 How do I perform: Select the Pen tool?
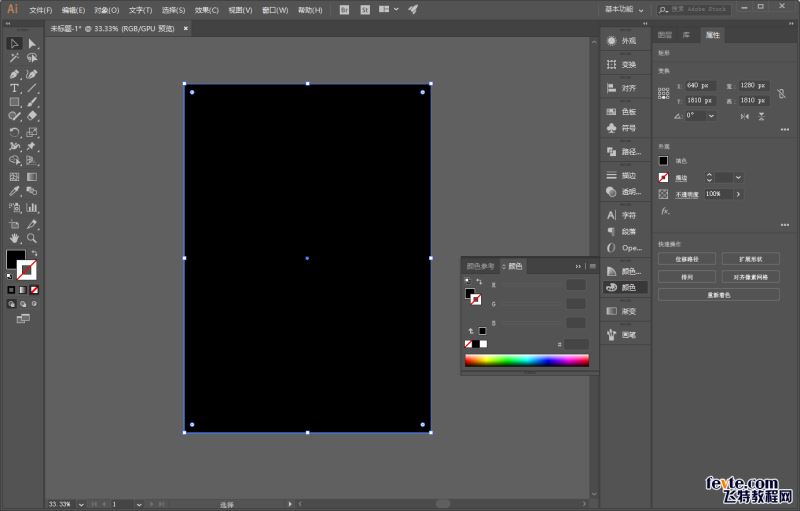tap(14, 74)
